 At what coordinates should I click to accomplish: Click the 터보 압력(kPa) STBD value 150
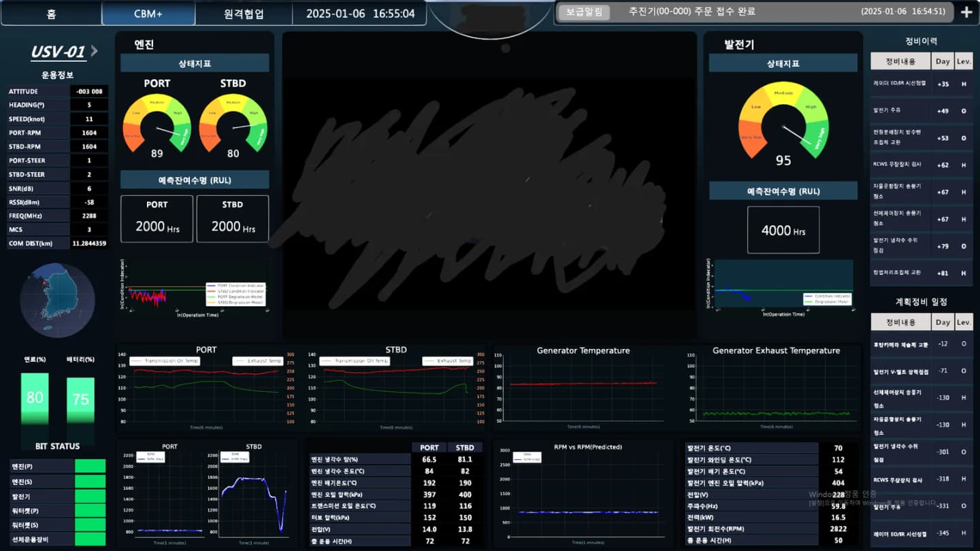465,518
